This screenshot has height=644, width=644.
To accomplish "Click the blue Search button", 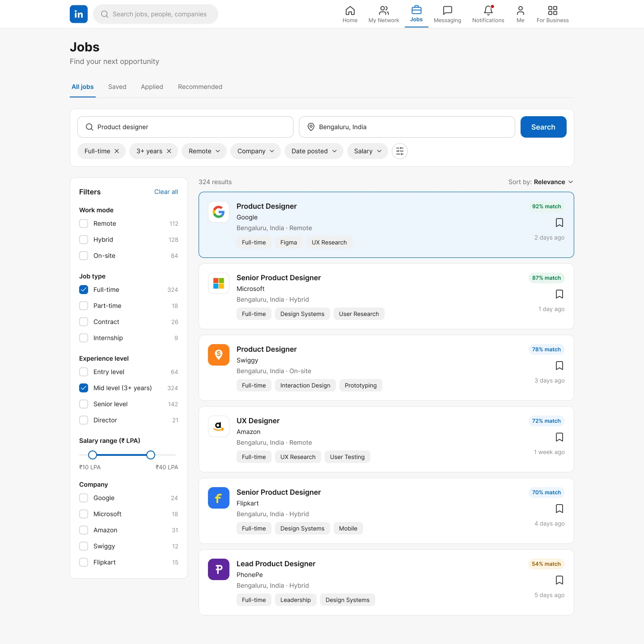I will click(543, 127).
